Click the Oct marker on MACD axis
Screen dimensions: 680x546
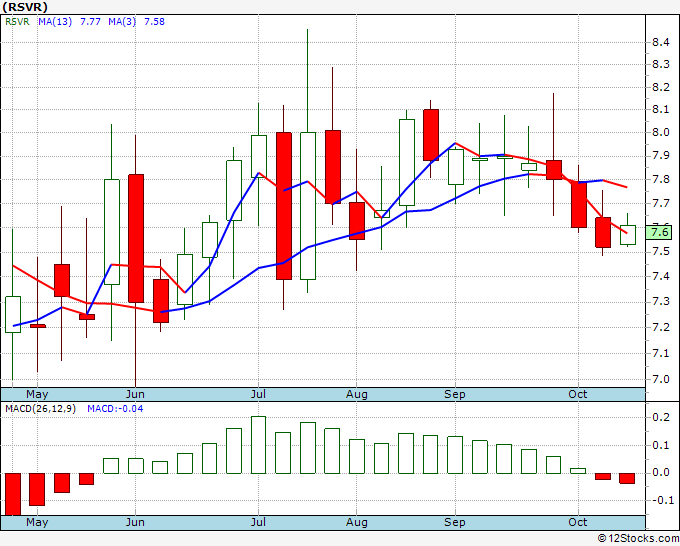coord(578,522)
